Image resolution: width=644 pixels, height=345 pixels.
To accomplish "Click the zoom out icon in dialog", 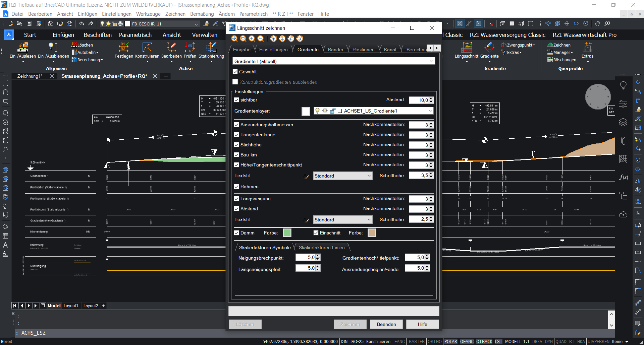I will (261, 39).
